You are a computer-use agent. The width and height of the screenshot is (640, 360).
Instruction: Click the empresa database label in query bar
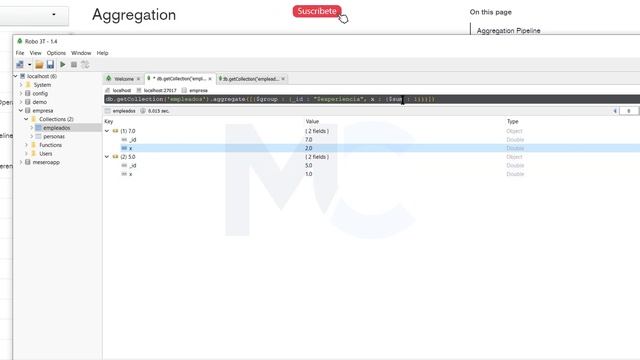198,90
